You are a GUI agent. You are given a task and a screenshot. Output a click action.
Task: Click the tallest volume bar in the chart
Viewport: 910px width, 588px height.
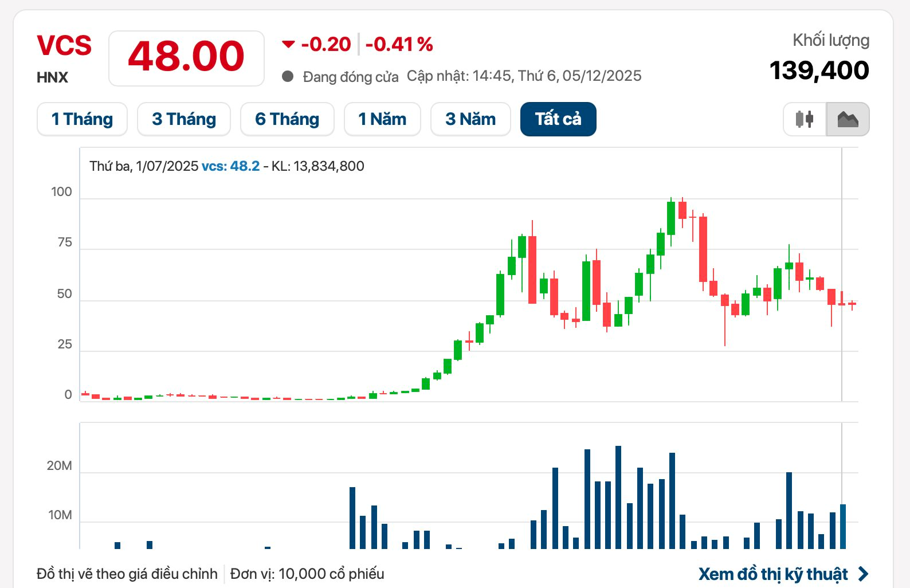click(618, 497)
